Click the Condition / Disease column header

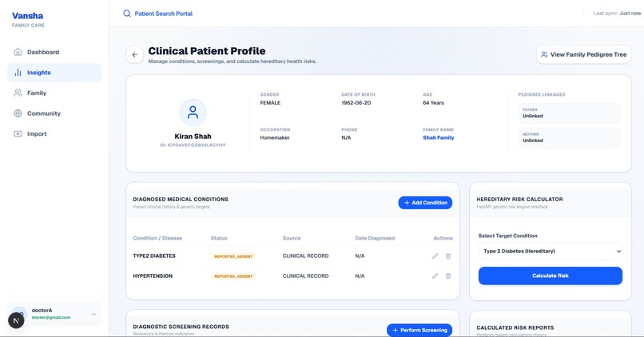[x=157, y=238]
